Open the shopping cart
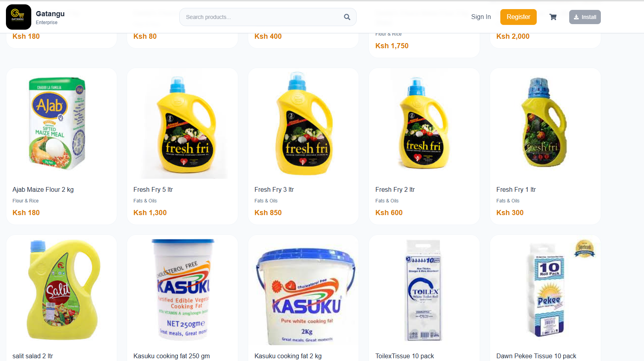 (x=553, y=17)
